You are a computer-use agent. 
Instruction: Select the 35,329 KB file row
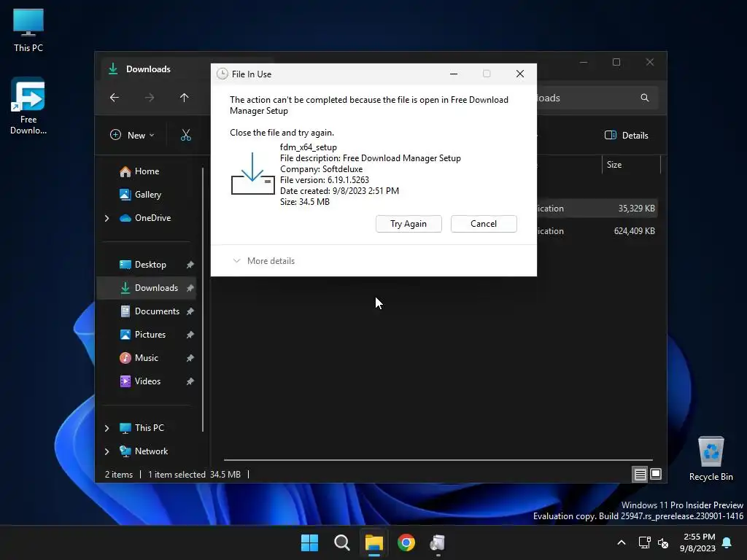point(597,208)
